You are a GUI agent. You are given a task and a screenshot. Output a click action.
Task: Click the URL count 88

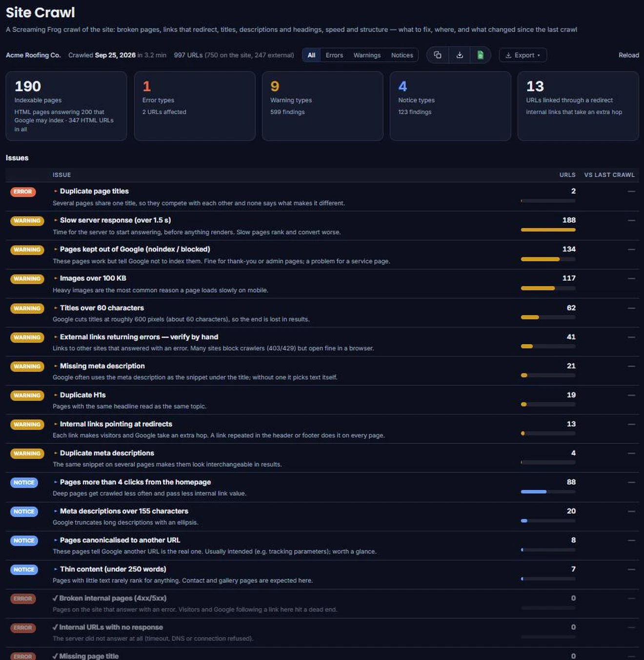[571, 482]
